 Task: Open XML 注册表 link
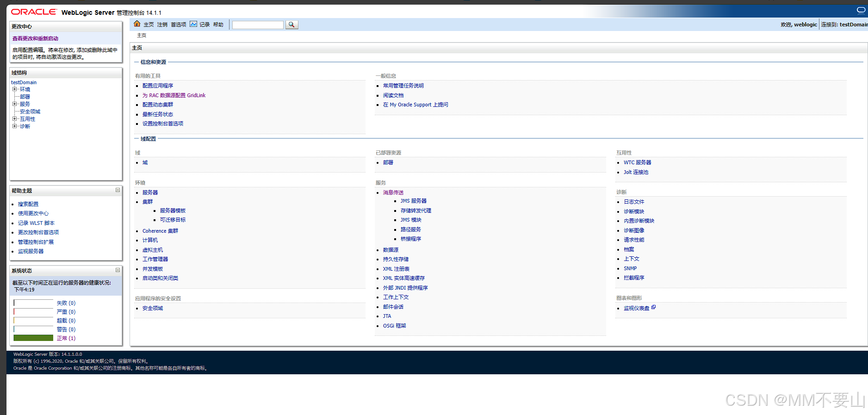click(x=396, y=269)
